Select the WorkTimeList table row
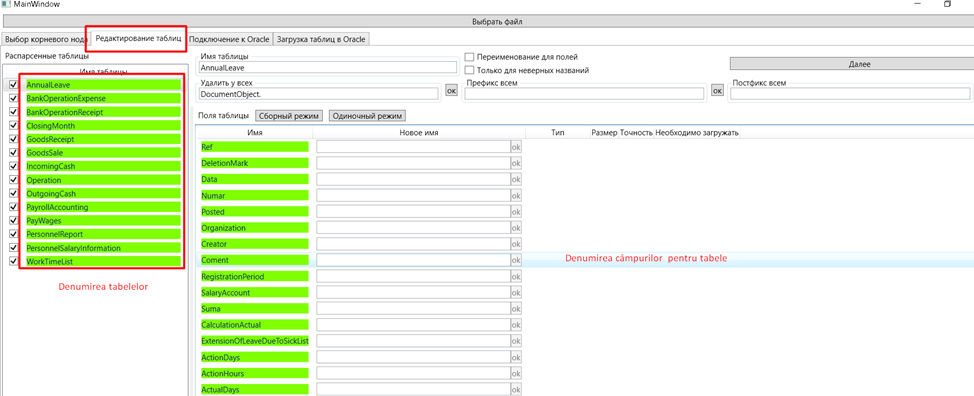 pyautogui.click(x=103, y=262)
